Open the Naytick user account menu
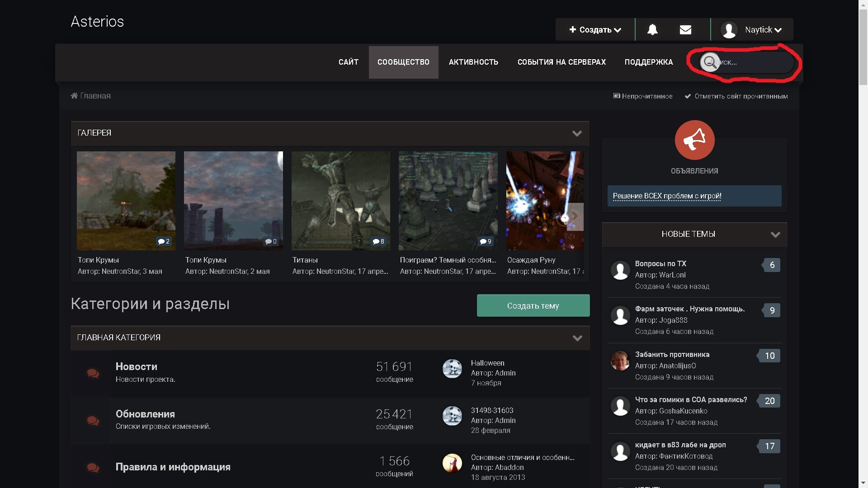868x488 pixels. point(752,30)
